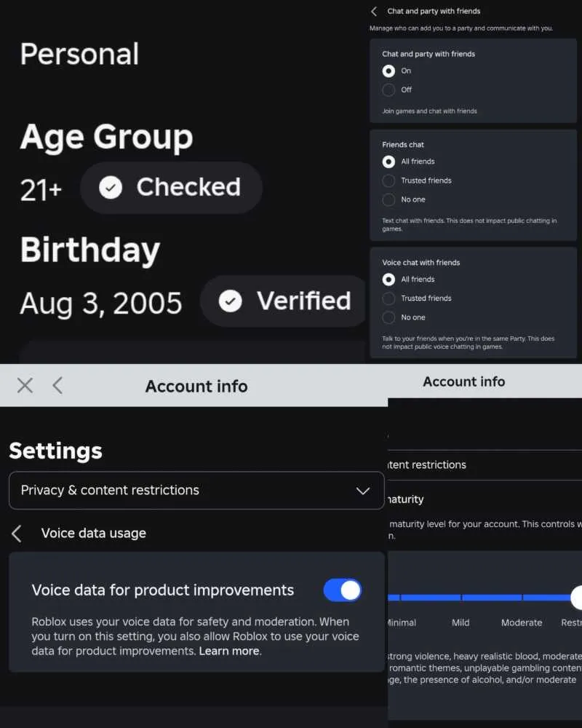Select Trusted friends under Friends chat

(389, 181)
